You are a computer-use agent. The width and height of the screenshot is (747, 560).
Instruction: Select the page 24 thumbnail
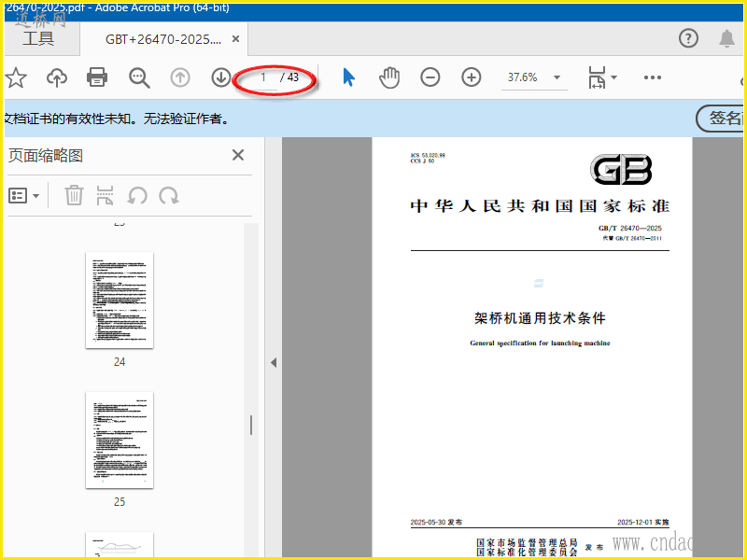tap(120, 300)
